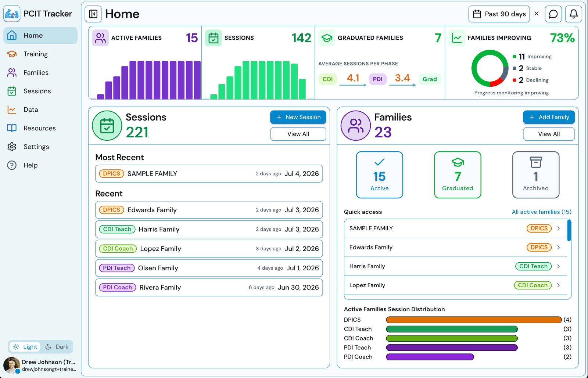Screen dimensions: 588x378
Task: Click the Add Family button
Action: 549,117
